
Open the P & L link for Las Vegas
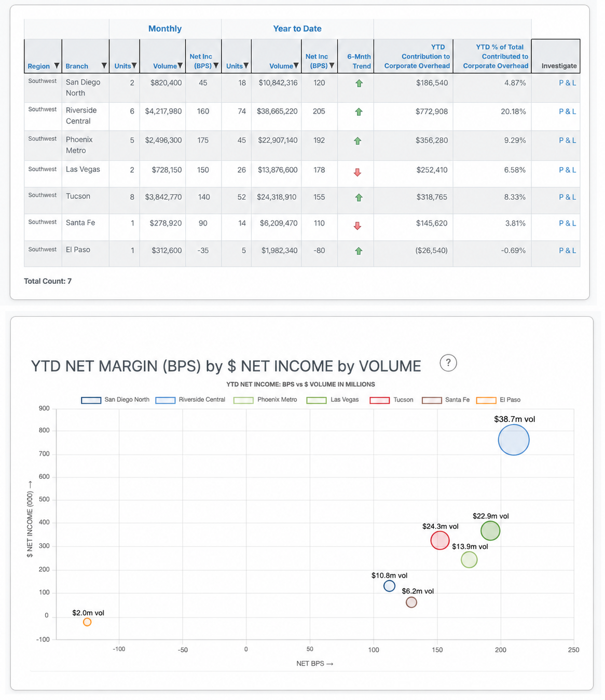(567, 170)
